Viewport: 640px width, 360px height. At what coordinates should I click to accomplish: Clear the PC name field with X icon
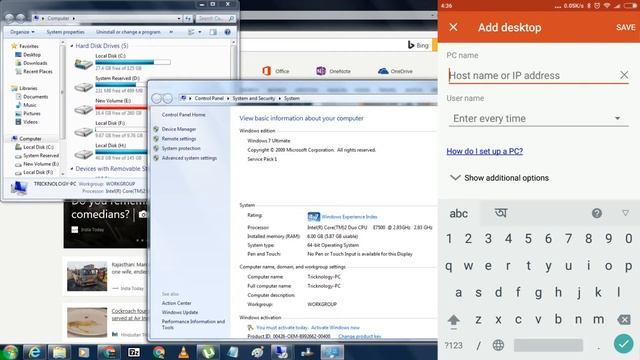pyautogui.click(x=624, y=75)
